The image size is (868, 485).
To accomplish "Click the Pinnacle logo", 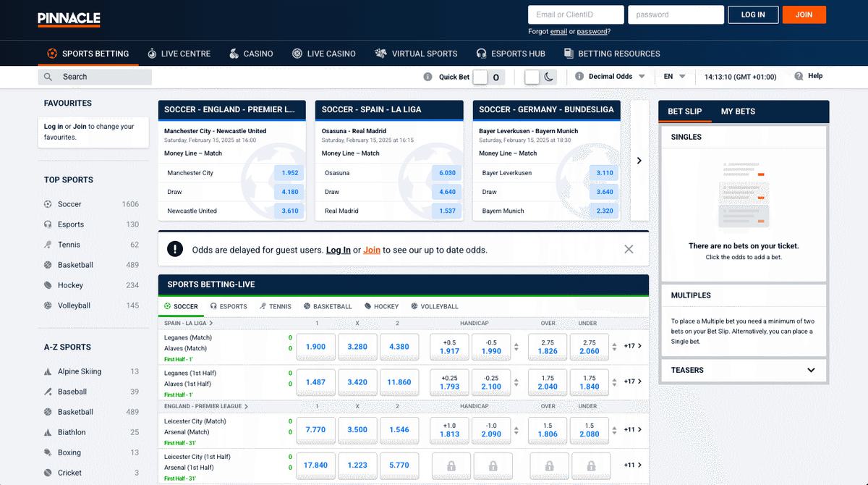I will (x=69, y=20).
